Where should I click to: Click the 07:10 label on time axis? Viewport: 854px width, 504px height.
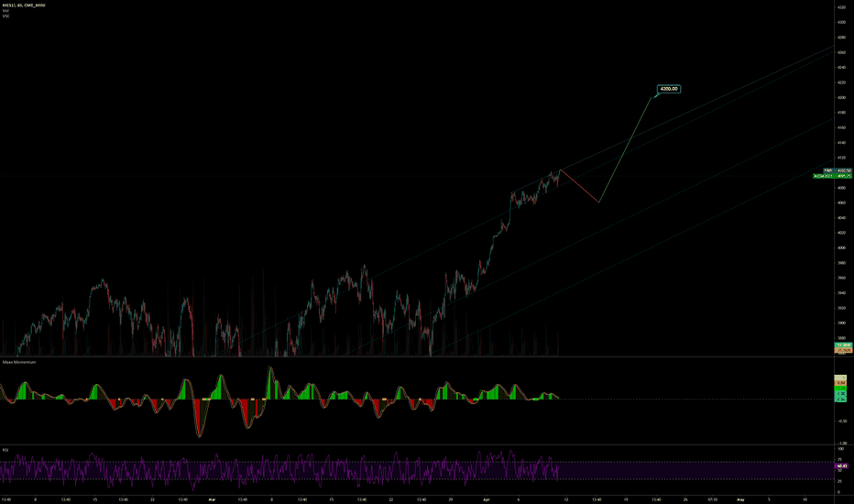(x=712, y=499)
